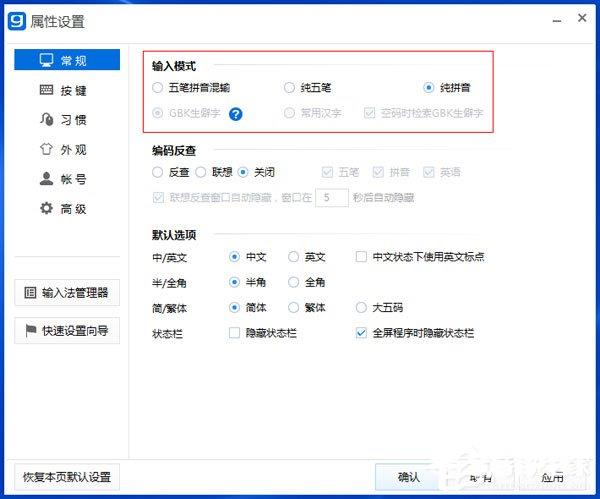The width and height of the screenshot is (600, 499).
Task: Select 五笔拼音混输 input mode
Action: coord(157,88)
